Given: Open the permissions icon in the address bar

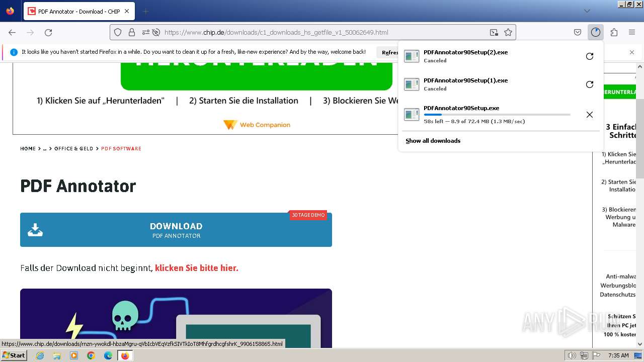Looking at the screenshot, I should coord(145,32).
